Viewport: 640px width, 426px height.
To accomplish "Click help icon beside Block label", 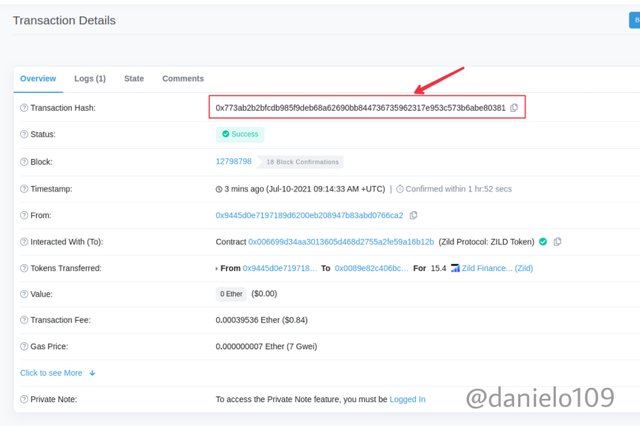I will tap(24, 162).
